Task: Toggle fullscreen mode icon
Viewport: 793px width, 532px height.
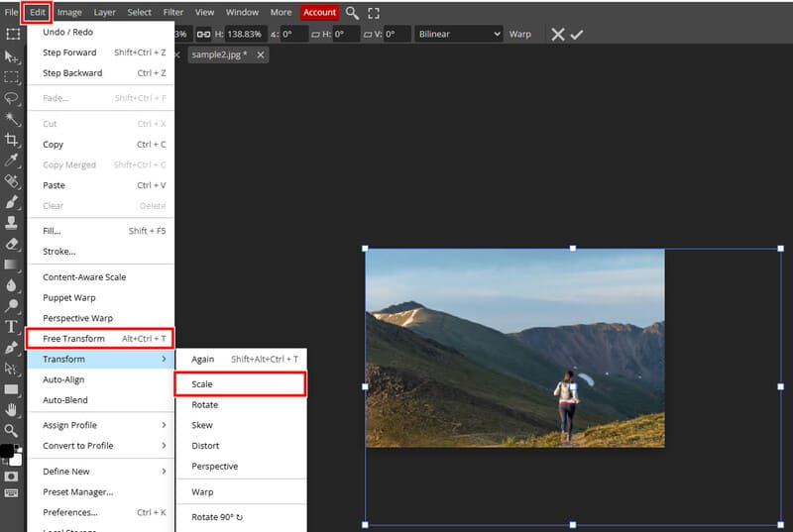Action: point(374,13)
